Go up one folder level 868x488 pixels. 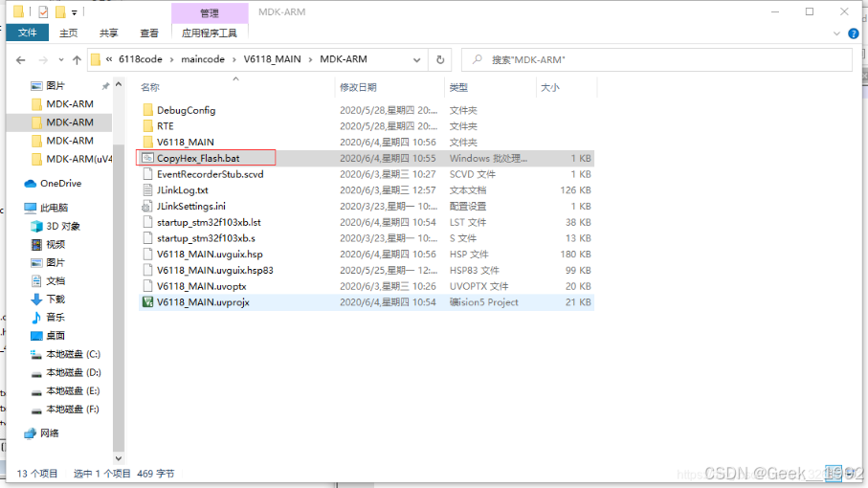77,59
